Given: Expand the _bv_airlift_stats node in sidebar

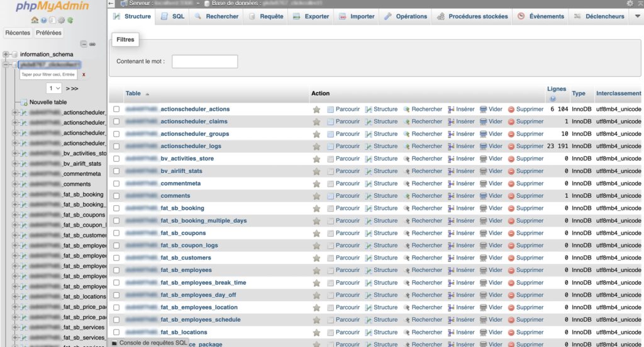Looking at the screenshot, I should 15,164.
